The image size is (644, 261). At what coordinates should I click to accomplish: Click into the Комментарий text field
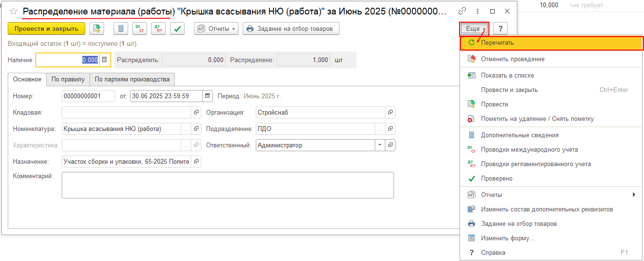pos(227,185)
